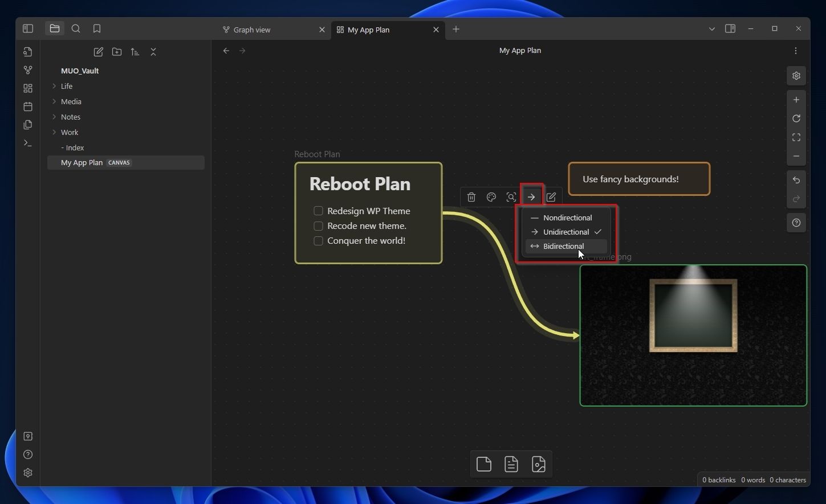This screenshot has width=826, height=504.
Task: Toggle the right sidebar panel
Action: click(x=730, y=28)
